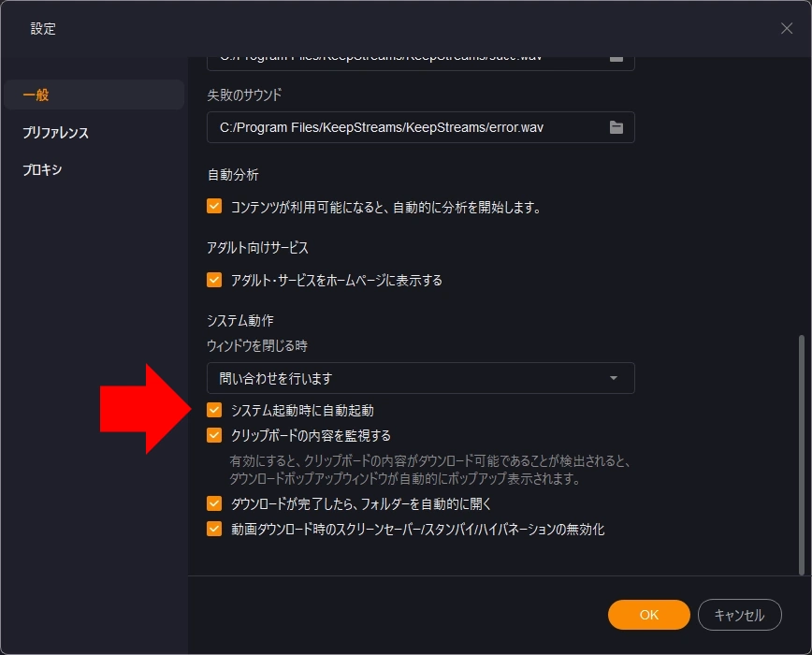
Task: Disable automatic content analysis checkbox
Action: click(x=214, y=207)
